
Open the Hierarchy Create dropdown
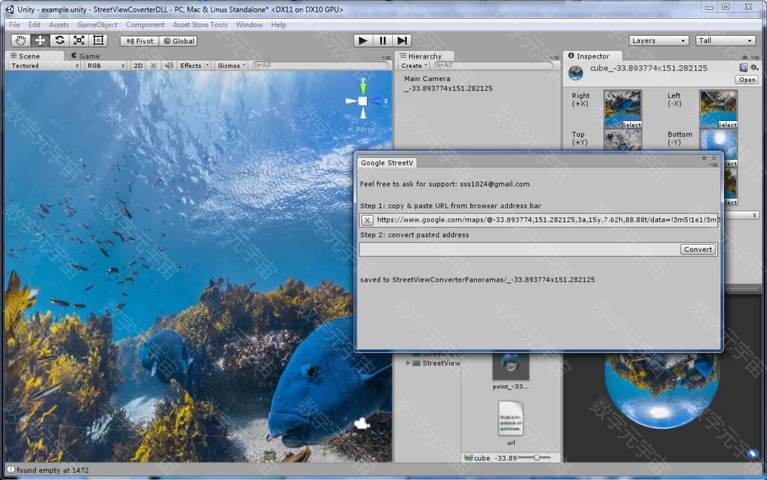click(x=414, y=66)
